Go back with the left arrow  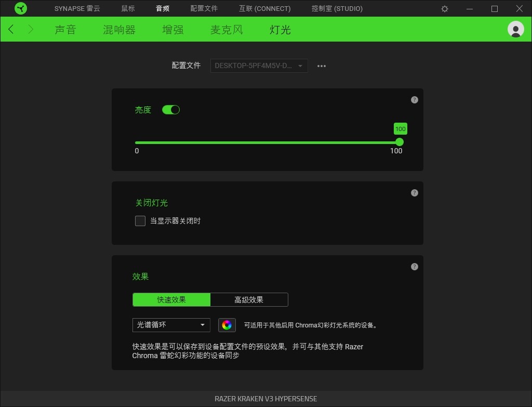click(x=11, y=29)
